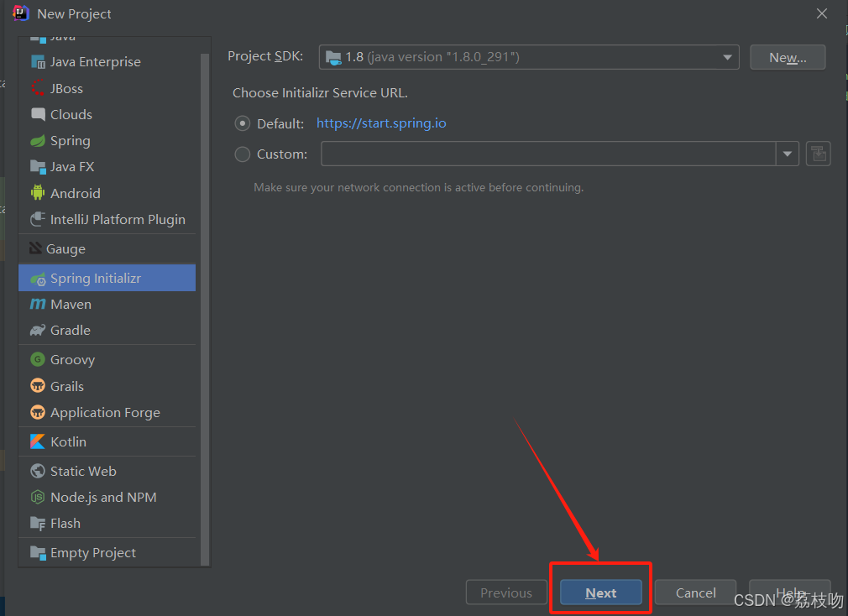
Task: Click the Clouds speech-bubble icon
Action: [x=38, y=114]
